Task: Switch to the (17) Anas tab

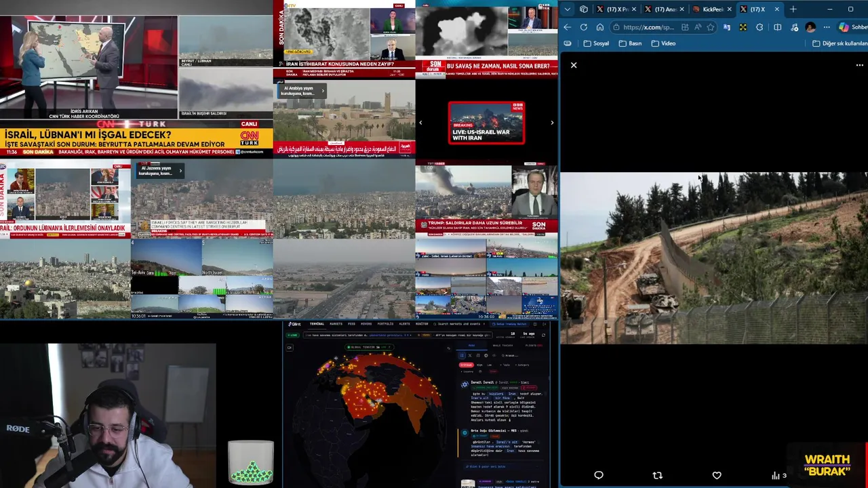Action: tap(663, 9)
